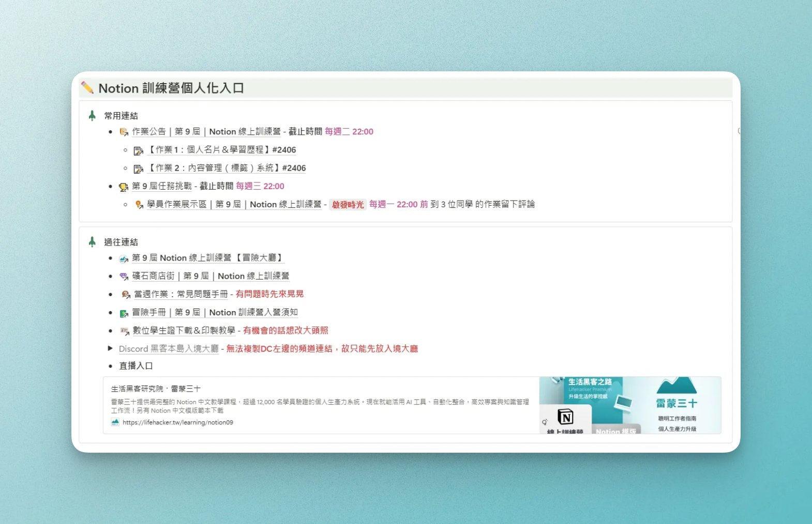Open 【作業 1：個人名片＆學習歷程】#2406 page
Screen dimensions: 812x524
pyautogui.click(x=221, y=149)
